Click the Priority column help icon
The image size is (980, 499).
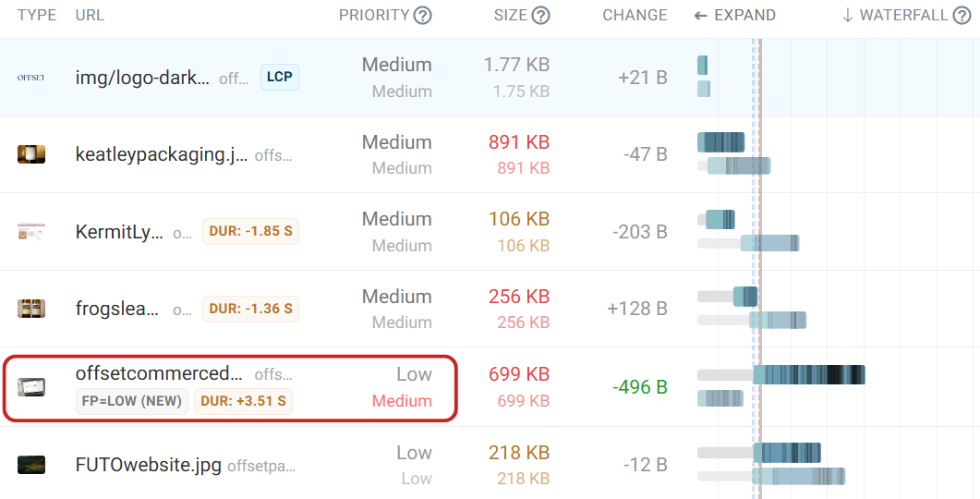click(422, 15)
